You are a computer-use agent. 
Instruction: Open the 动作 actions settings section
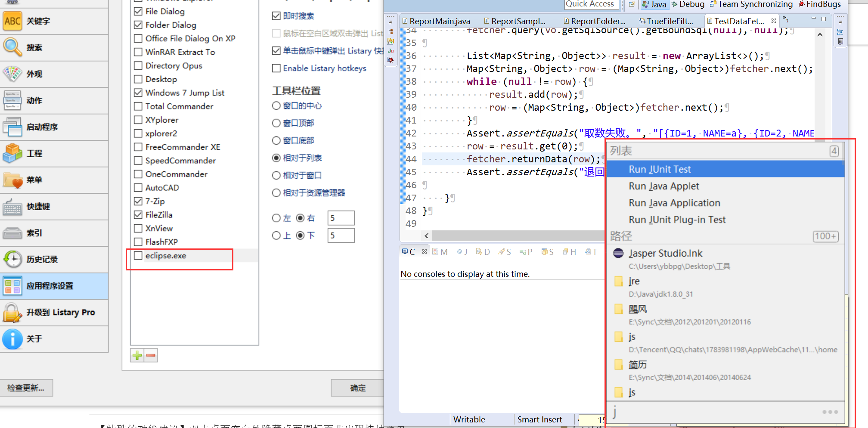54,101
